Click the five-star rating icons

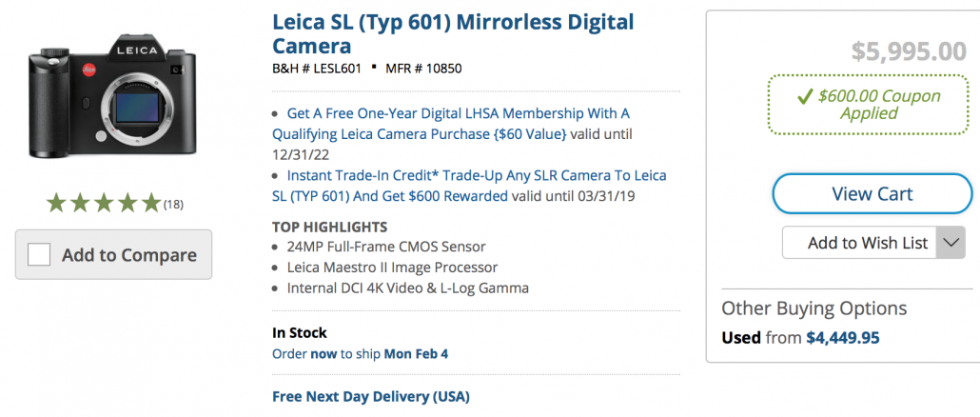coord(104,203)
